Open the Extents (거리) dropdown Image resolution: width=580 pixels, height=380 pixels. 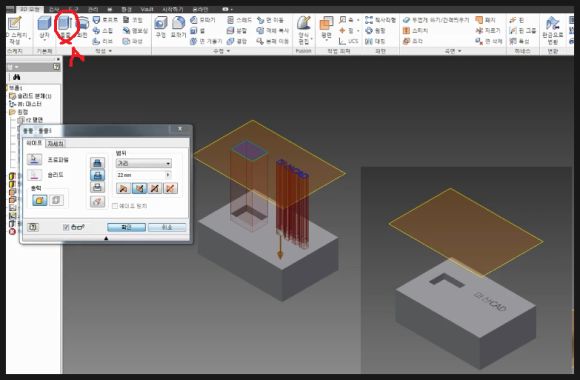click(x=144, y=163)
